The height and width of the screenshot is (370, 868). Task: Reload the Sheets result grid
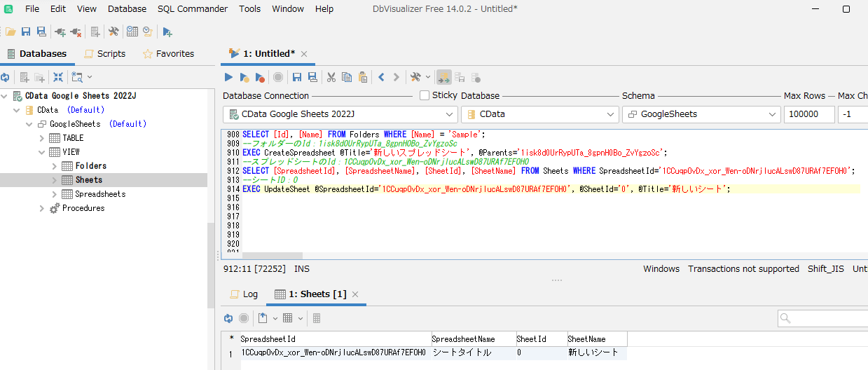point(228,318)
